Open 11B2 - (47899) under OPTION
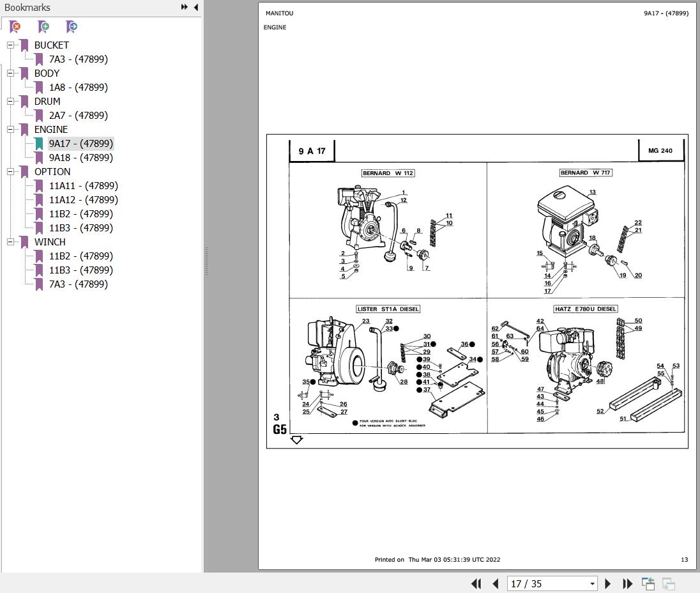700x593 pixels. coord(81,214)
